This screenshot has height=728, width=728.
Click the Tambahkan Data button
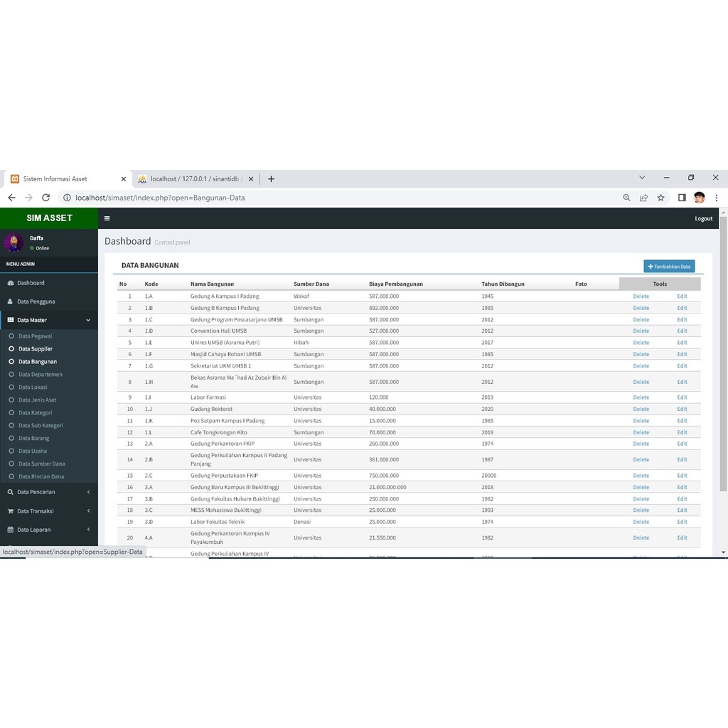669,267
